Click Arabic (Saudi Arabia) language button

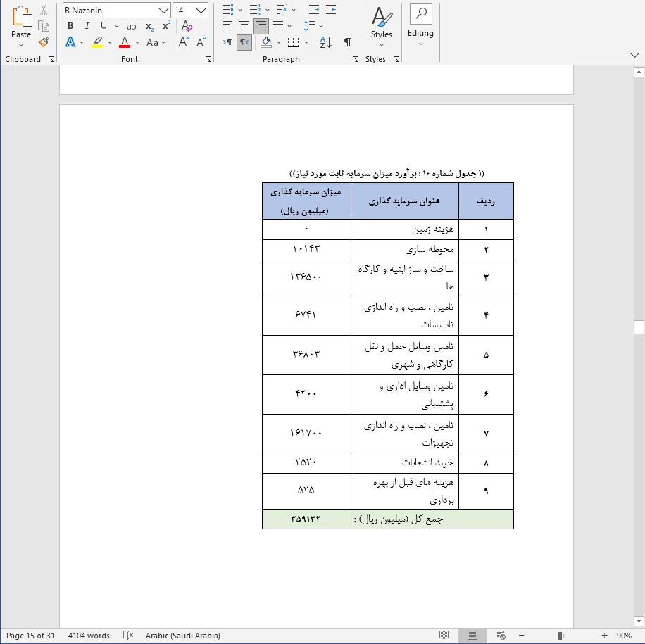[x=182, y=636]
